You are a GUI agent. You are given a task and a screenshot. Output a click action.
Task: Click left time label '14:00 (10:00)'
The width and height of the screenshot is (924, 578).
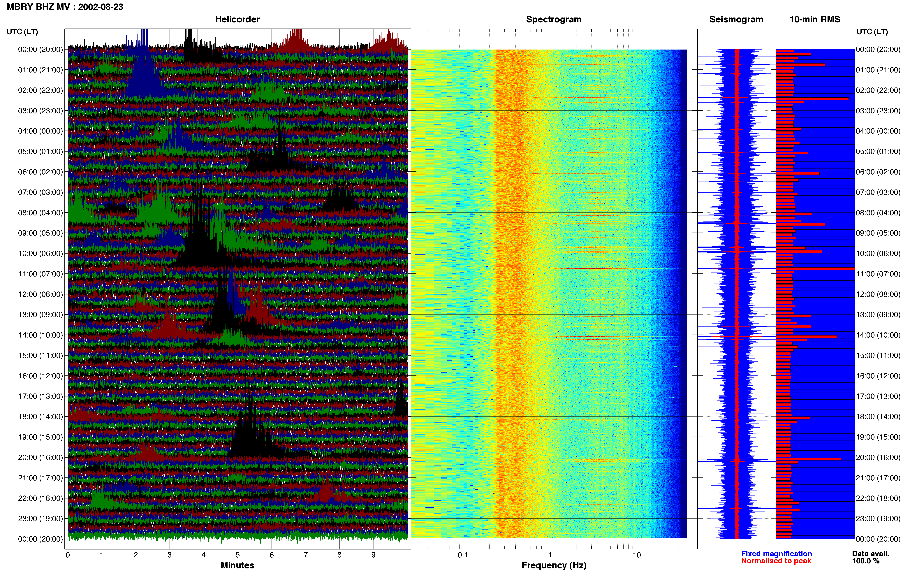41,335
